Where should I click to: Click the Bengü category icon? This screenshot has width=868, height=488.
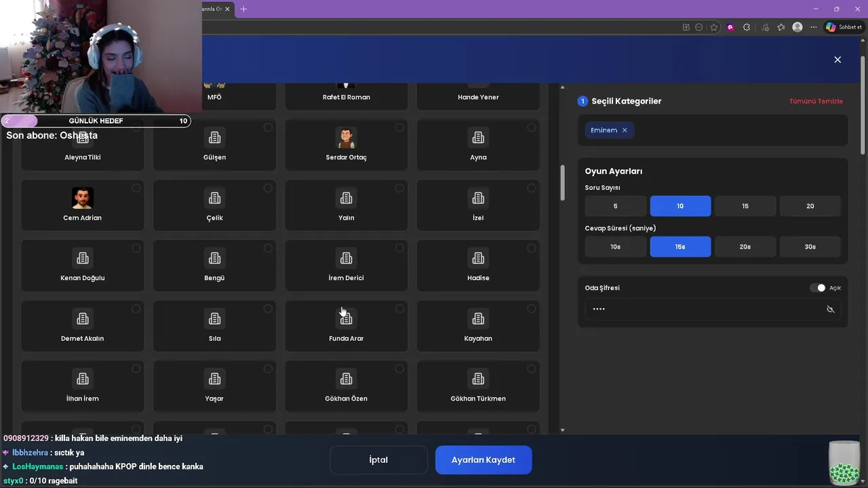tap(214, 258)
